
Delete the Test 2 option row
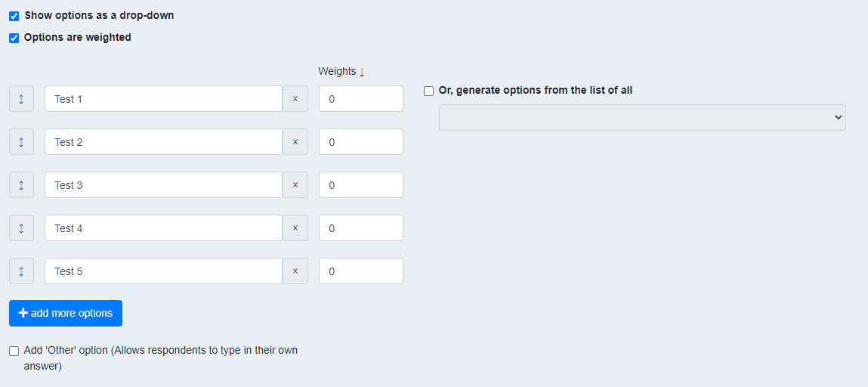295,142
